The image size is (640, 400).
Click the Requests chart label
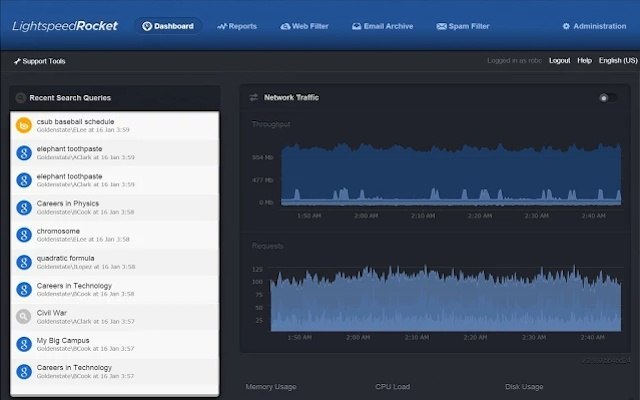click(267, 246)
